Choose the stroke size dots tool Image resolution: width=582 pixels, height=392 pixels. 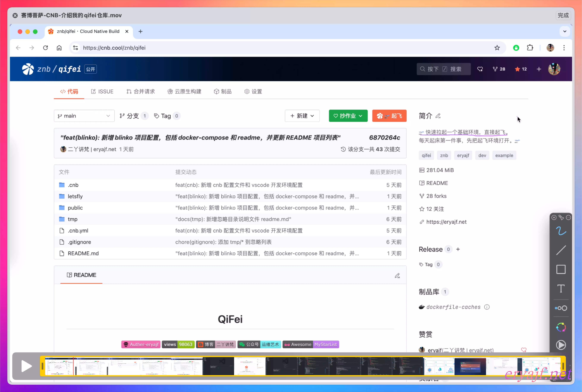point(561,308)
